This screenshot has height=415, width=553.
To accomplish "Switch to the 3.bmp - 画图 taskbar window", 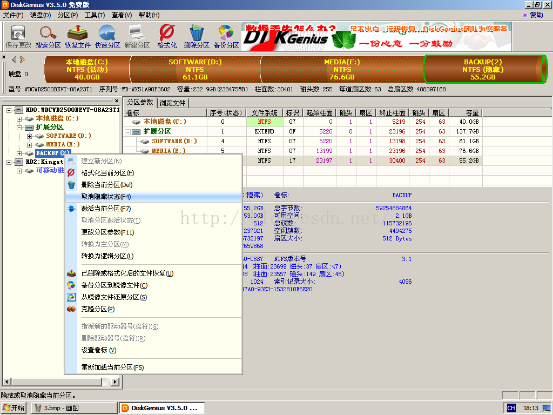I will pos(74,408).
